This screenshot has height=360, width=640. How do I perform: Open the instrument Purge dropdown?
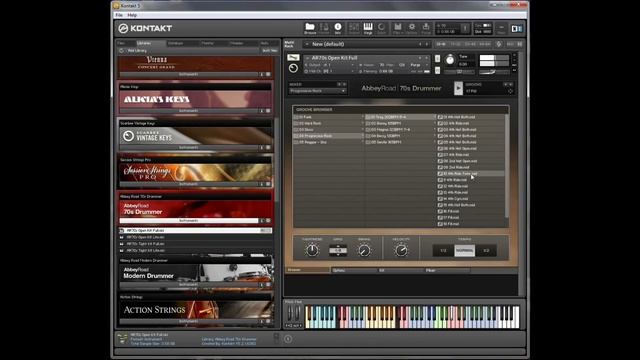point(427,65)
